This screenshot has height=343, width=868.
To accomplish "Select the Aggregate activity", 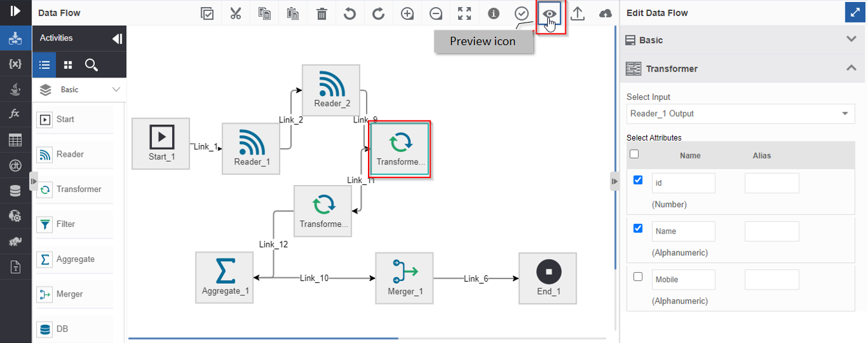I will [75, 259].
